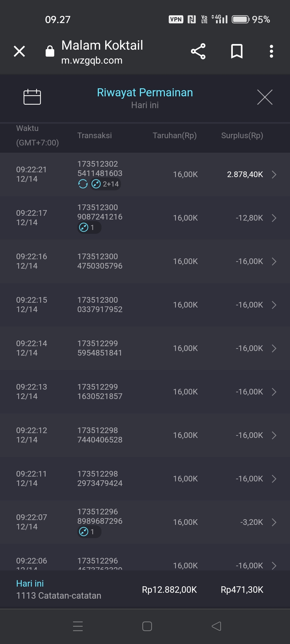Expand the -12,80K record chevron
The image size is (290, 644).
coord(274,218)
